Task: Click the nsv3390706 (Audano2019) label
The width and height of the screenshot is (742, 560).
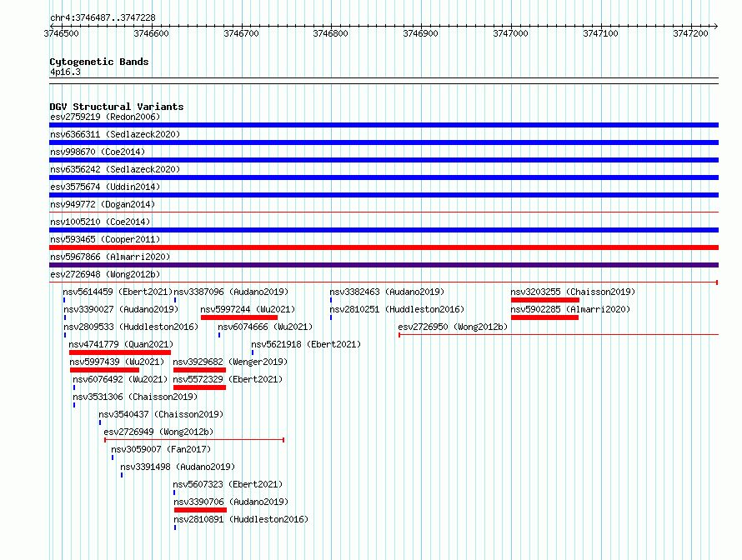Action: (231, 502)
